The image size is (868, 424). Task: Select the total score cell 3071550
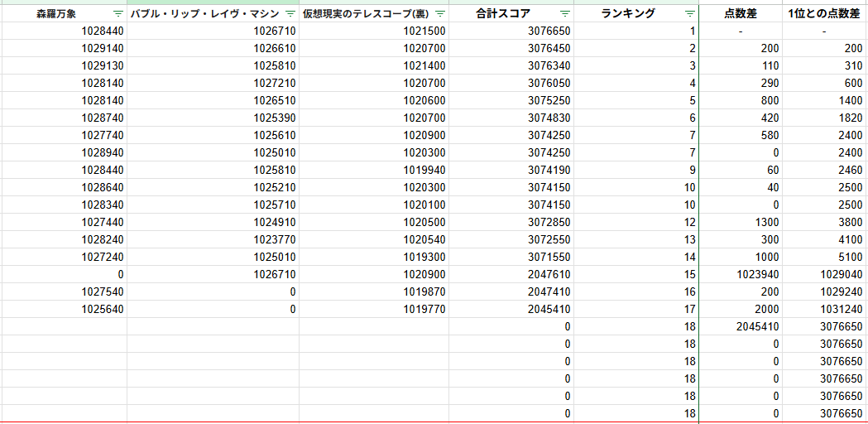[511, 257]
